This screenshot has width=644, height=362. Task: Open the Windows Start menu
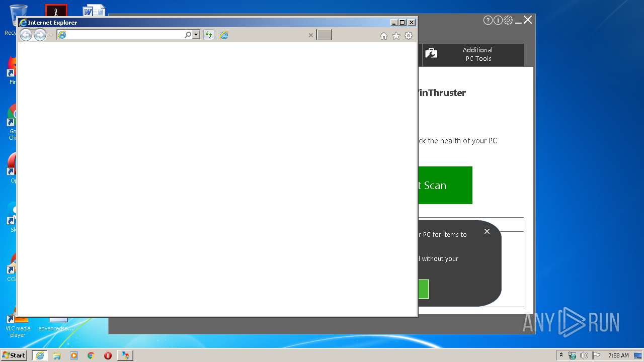click(14, 355)
